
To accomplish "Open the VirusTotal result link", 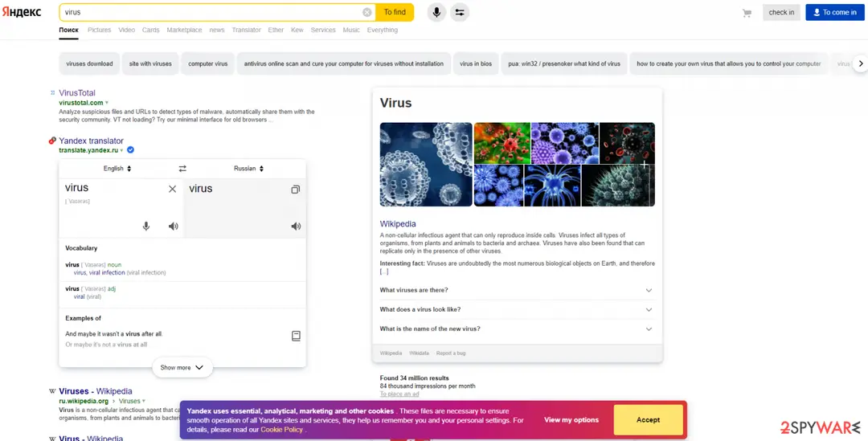I will 77,93.
